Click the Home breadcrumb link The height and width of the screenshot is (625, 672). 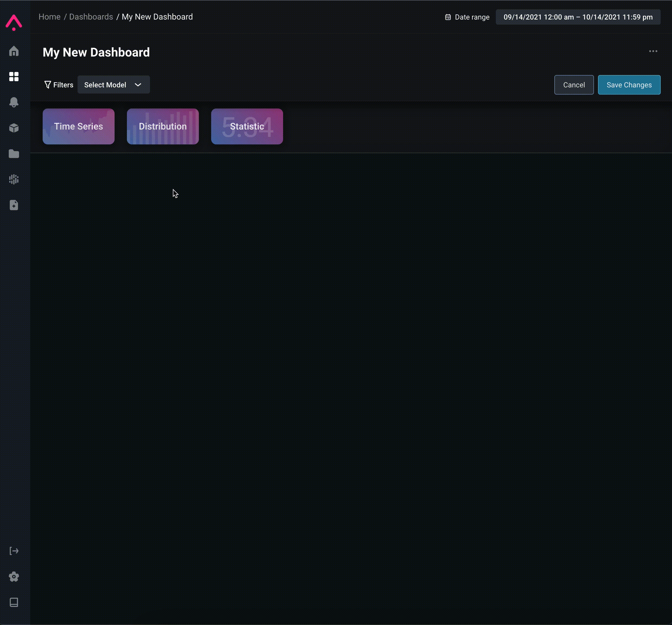(x=49, y=17)
